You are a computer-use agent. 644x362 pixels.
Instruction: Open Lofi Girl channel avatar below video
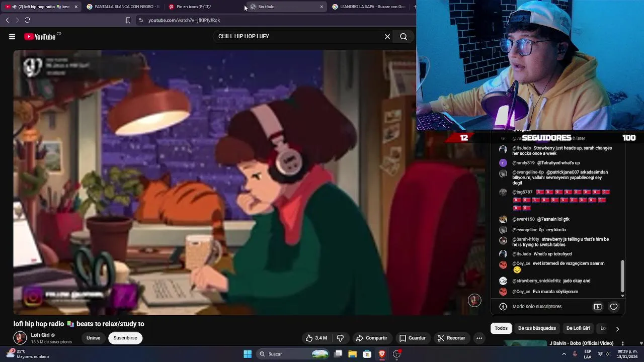tap(20, 338)
